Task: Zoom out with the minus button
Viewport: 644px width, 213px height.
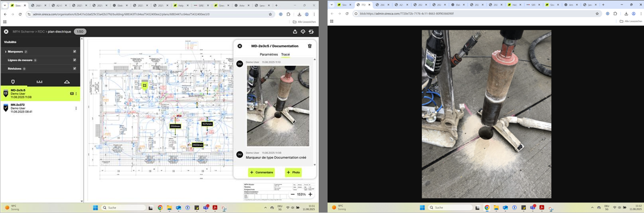Action: [x=292, y=194]
